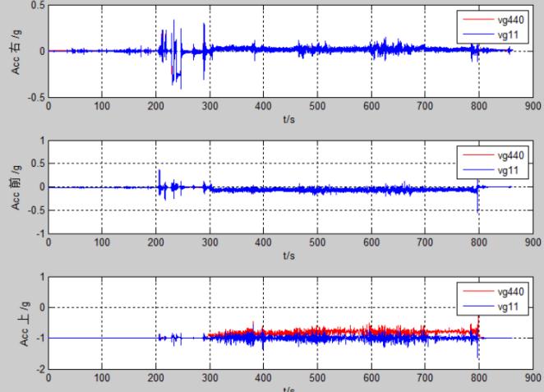The image size is (544, 392).
Task: Click the blue negative spike near 800 s in middle plot
Action: point(477,201)
